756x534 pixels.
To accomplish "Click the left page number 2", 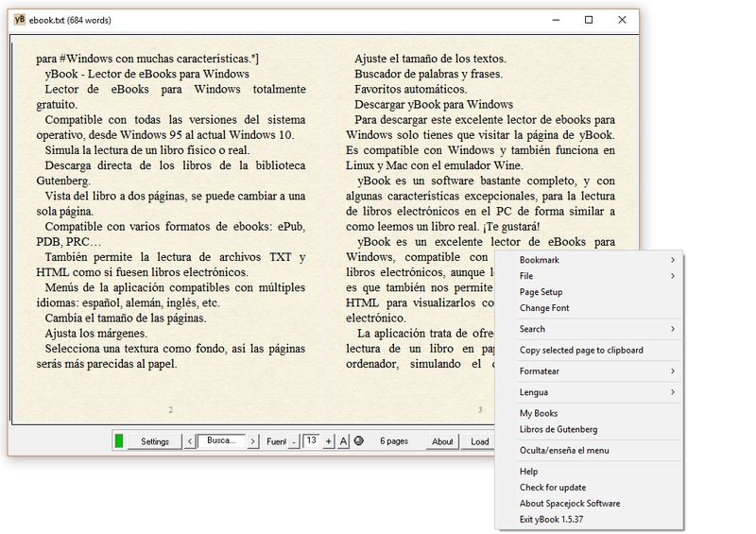I will [x=171, y=409].
